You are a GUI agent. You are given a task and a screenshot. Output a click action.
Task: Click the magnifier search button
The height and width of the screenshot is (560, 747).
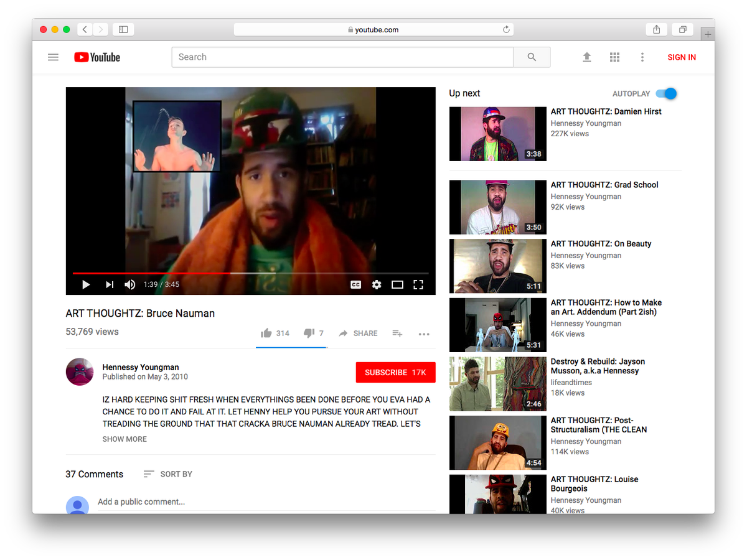[x=532, y=57]
